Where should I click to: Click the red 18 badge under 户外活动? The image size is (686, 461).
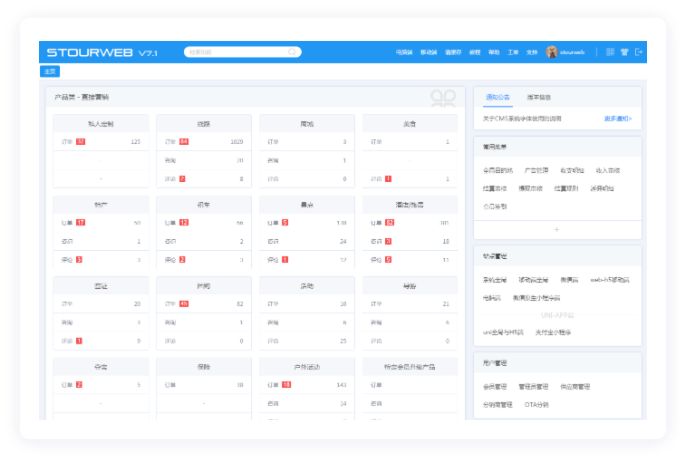tap(286, 384)
